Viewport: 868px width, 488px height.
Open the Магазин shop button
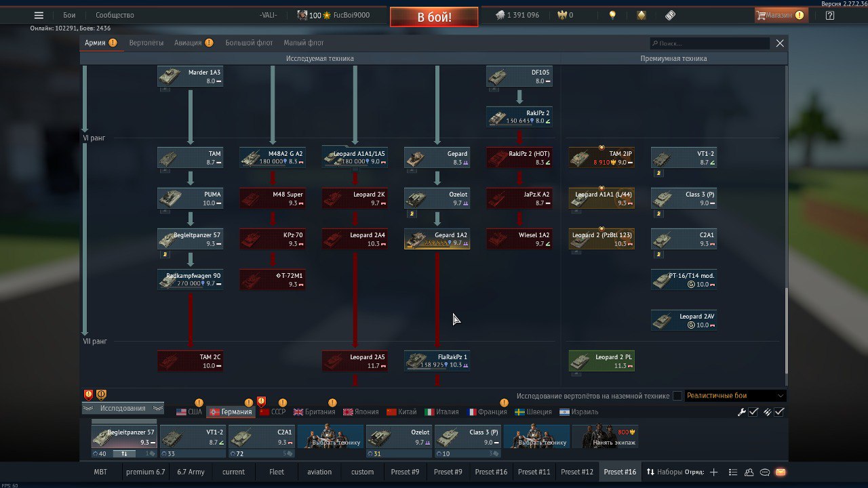click(x=781, y=15)
